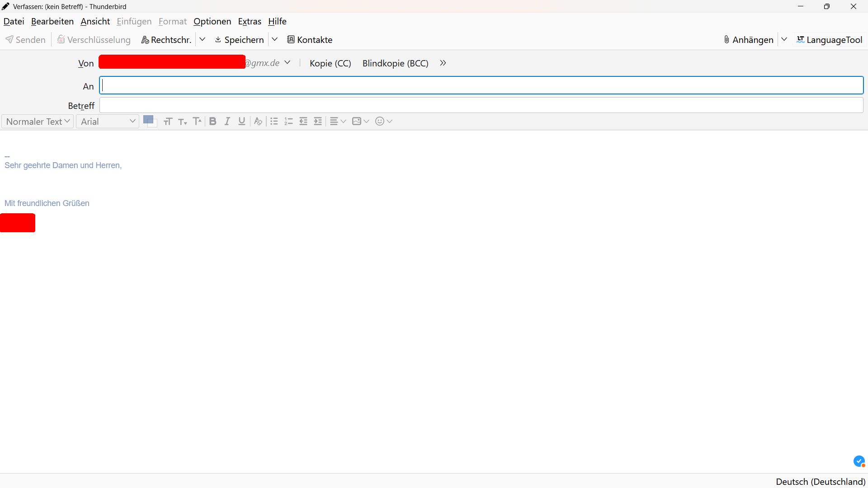
Task: Open the Arial font dropdown
Action: point(108,121)
